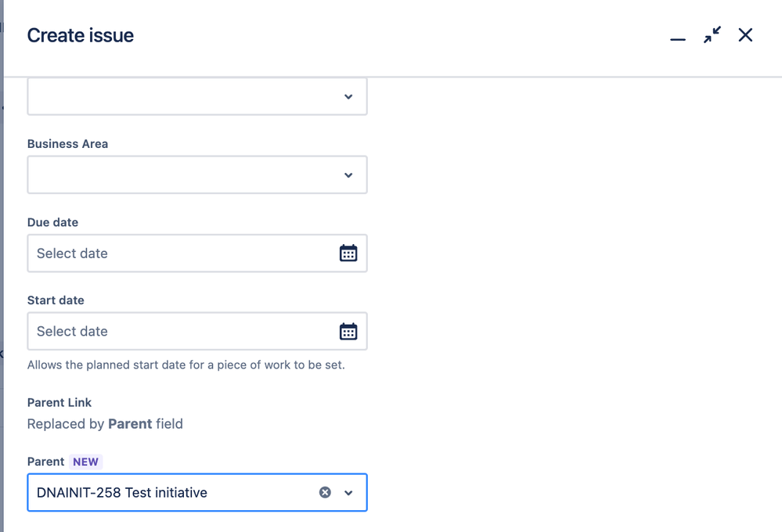Viewport: 782px width, 532px height.
Task: Expand the Parent field chevron
Action: pos(348,493)
